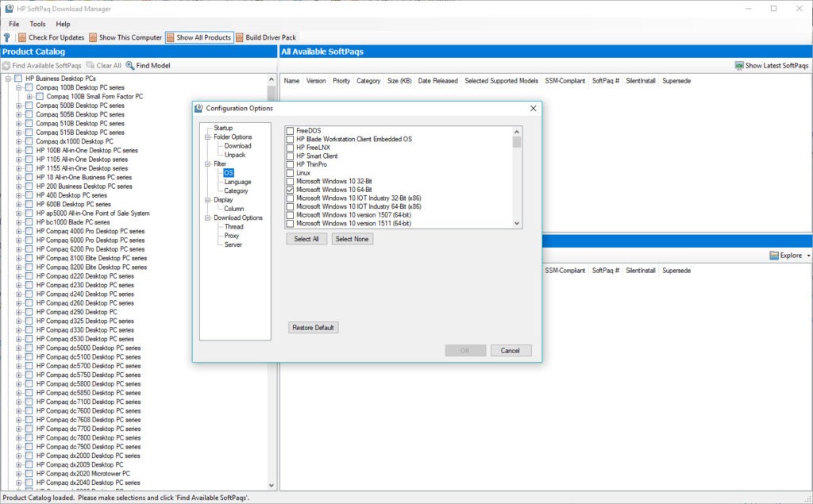Expand HP 400 Desktop PC series
This screenshot has height=504, width=813.
point(19,195)
